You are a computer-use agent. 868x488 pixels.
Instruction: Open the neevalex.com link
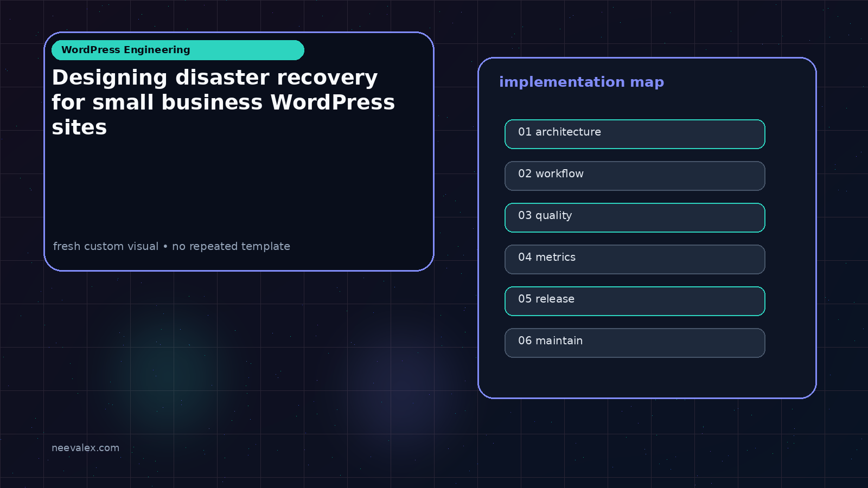85,448
